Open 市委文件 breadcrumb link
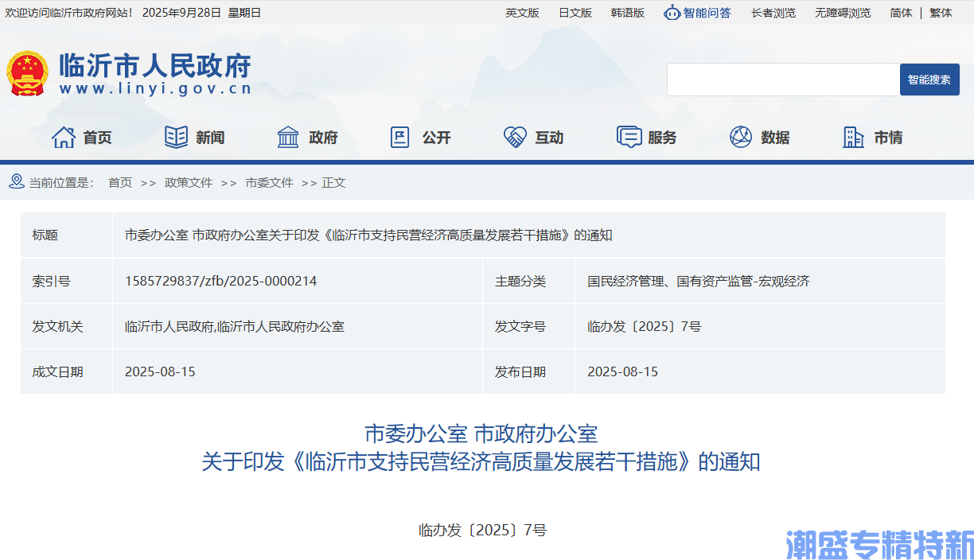974x560 pixels. click(x=269, y=183)
